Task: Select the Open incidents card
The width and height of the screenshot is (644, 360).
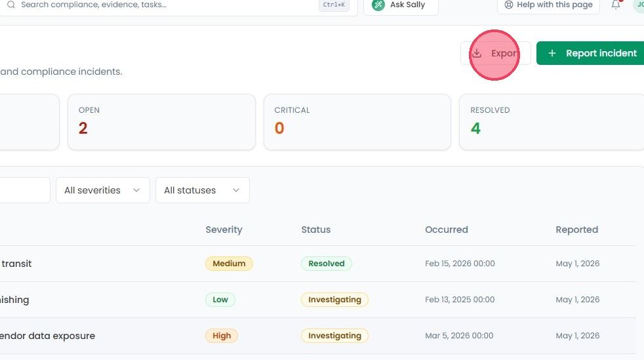Action: (x=161, y=122)
